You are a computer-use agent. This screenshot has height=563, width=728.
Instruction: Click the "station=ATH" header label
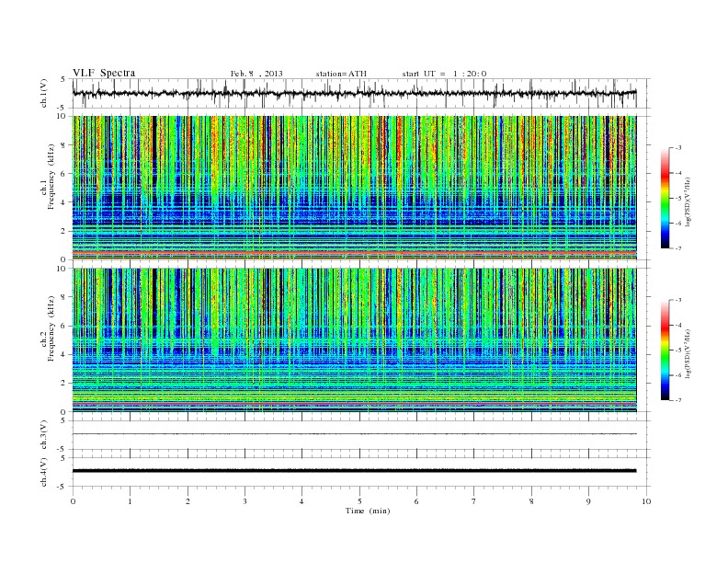pyautogui.click(x=341, y=74)
